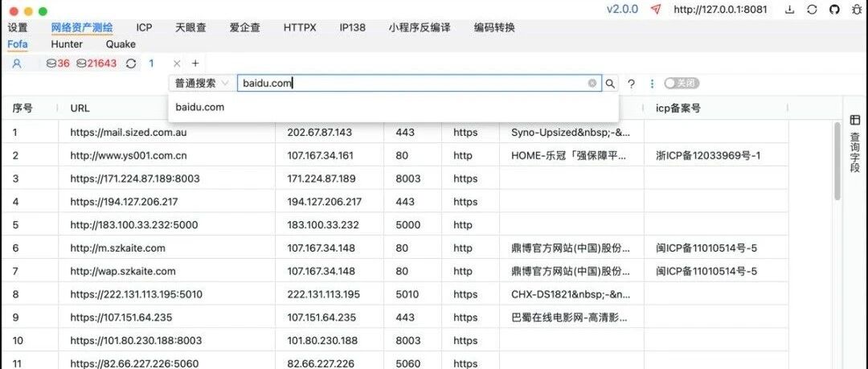Open the IP138 menu item
Viewport: 868px width, 369px height.
[x=353, y=27]
